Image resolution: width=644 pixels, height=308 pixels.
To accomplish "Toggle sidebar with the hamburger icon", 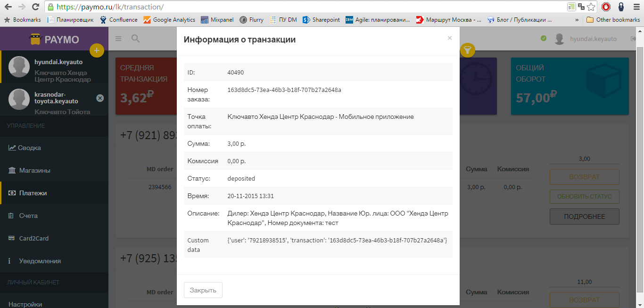I will (118, 39).
